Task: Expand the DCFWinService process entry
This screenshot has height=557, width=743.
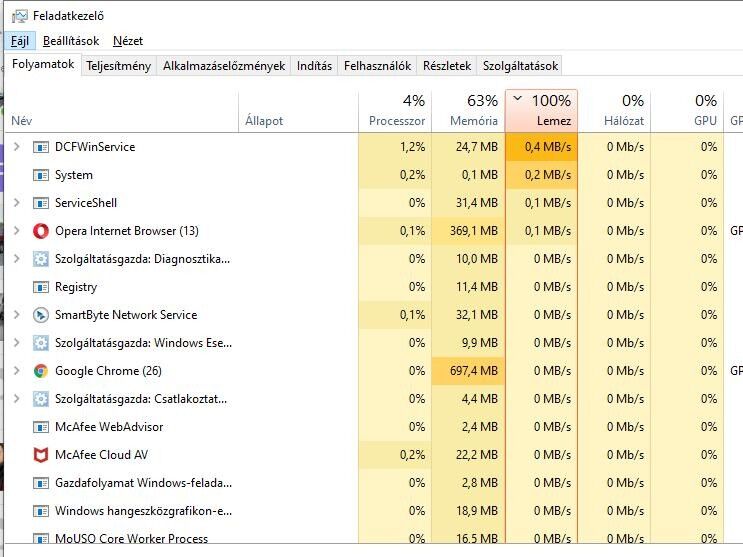Action: [16, 147]
